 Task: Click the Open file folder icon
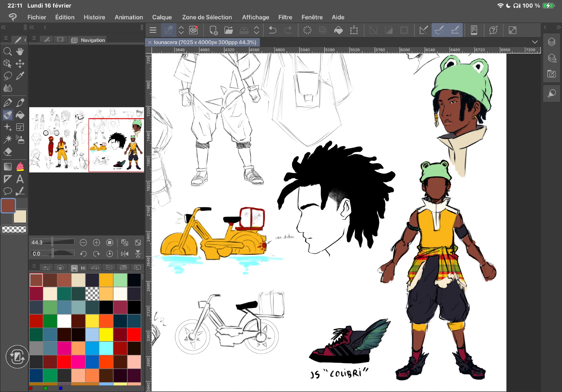[x=228, y=30]
